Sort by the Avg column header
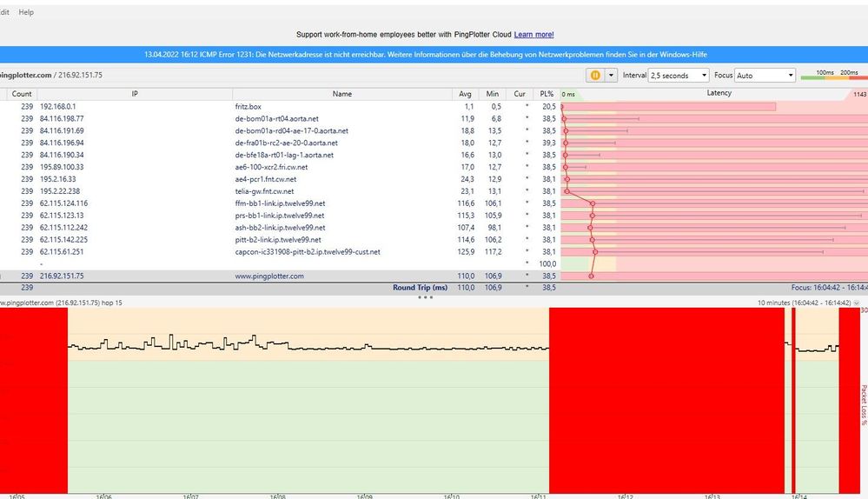Viewport: 868px width, 499px height. 465,94
